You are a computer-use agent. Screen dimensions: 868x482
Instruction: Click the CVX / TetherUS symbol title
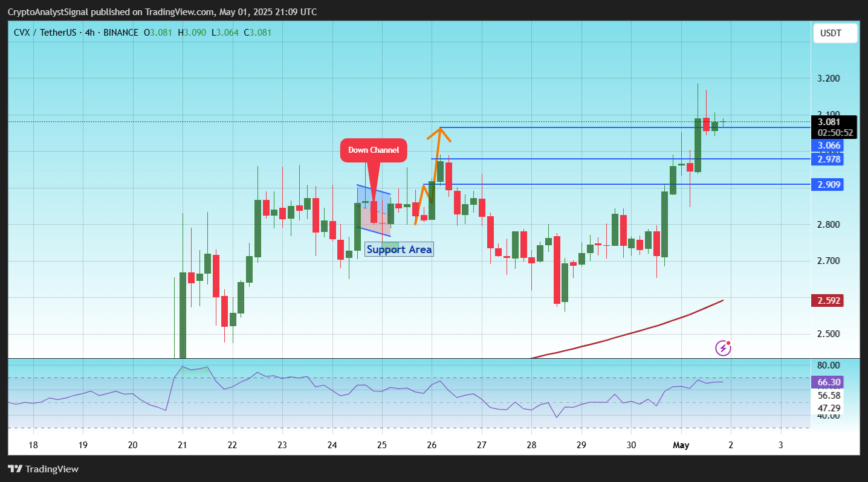[45, 32]
